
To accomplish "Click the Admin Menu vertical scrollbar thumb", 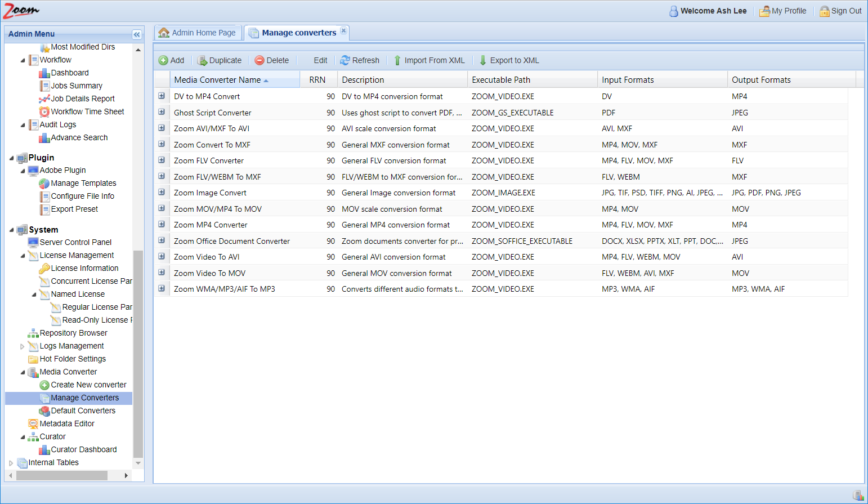I will 138,354.
